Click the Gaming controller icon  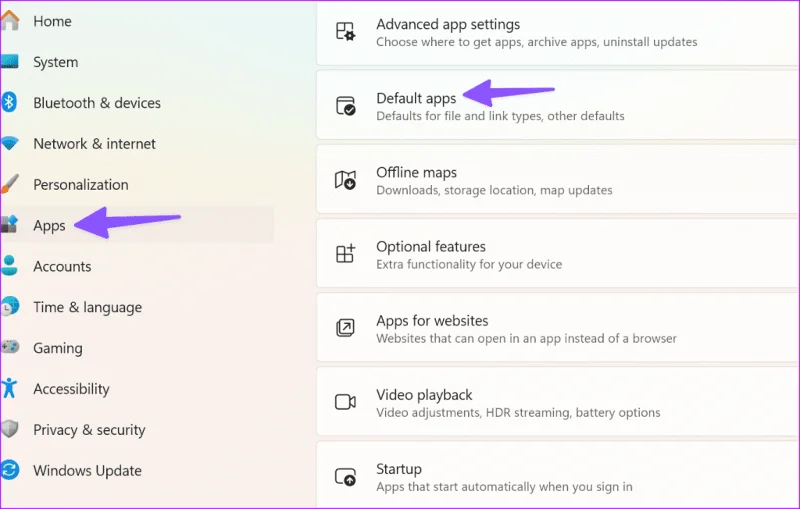point(10,347)
